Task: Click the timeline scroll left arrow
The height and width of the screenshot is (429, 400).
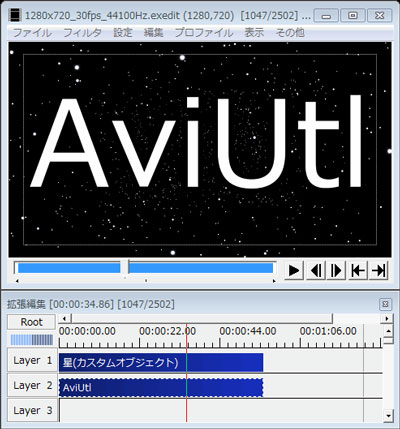Action: [65, 319]
